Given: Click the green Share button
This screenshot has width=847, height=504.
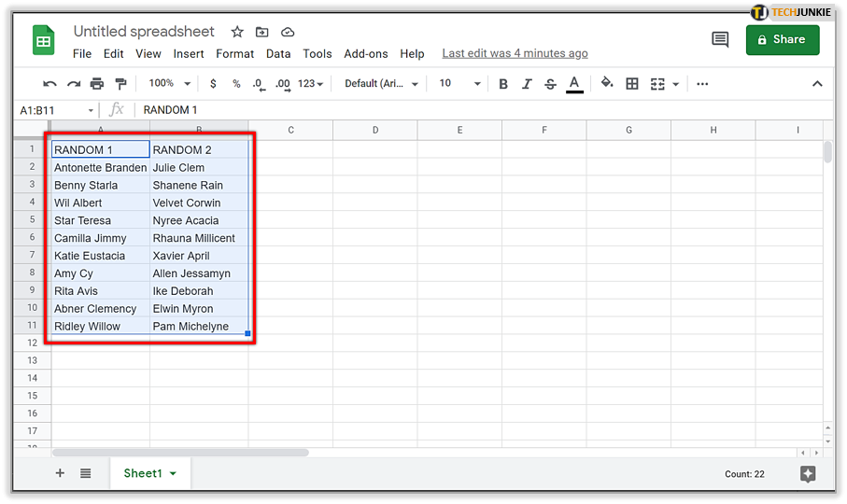Looking at the screenshot, I should click(783, 39).
